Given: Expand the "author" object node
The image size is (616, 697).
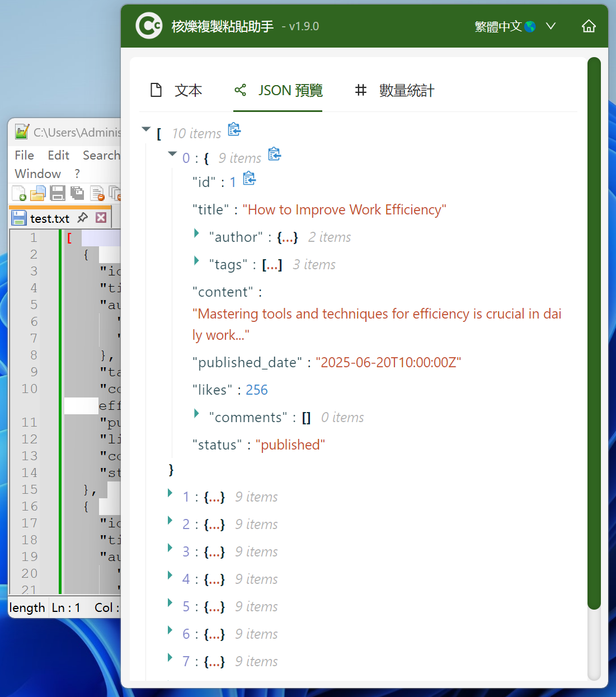Looking at the screenshot, I should click(196, 233).
